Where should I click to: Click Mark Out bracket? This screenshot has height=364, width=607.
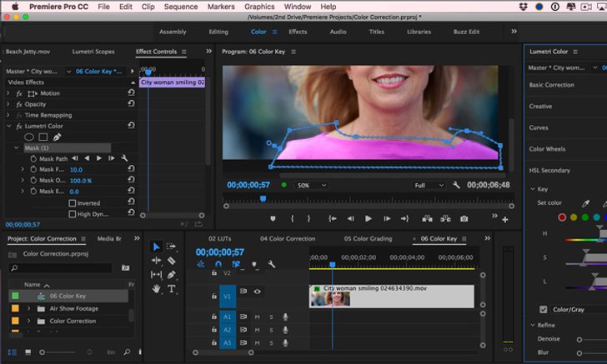[309, 218]
